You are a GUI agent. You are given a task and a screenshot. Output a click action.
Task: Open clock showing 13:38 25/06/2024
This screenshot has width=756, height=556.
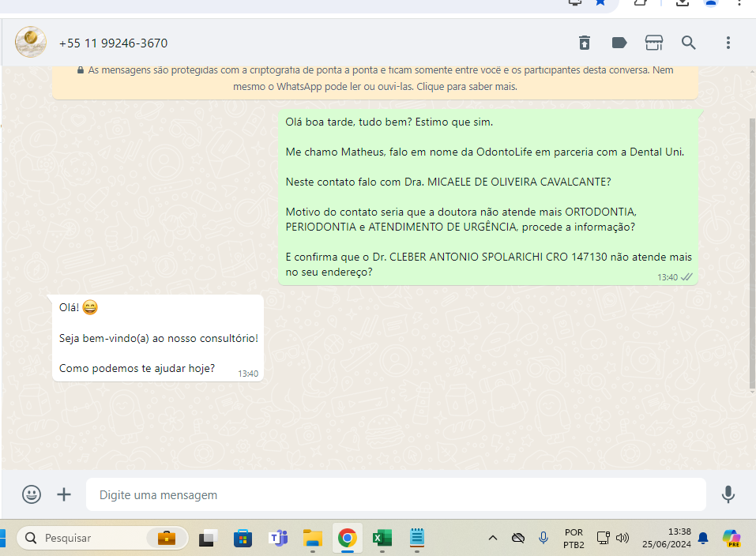tap(666, 538)
